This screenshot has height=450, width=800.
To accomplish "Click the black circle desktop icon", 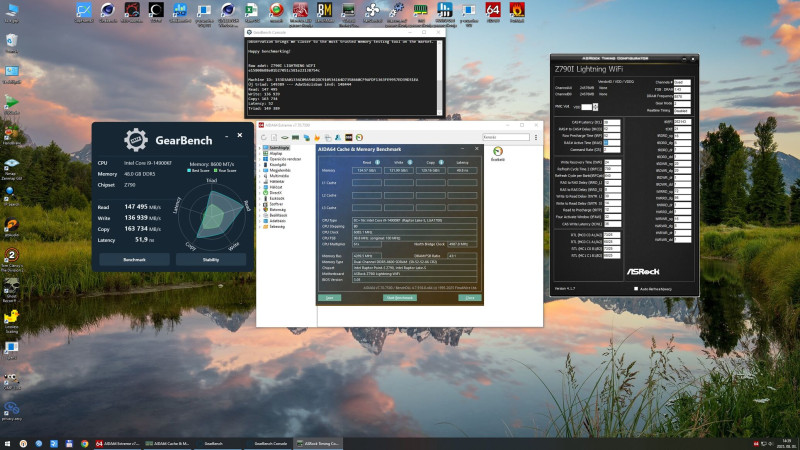I will (156, 10).
